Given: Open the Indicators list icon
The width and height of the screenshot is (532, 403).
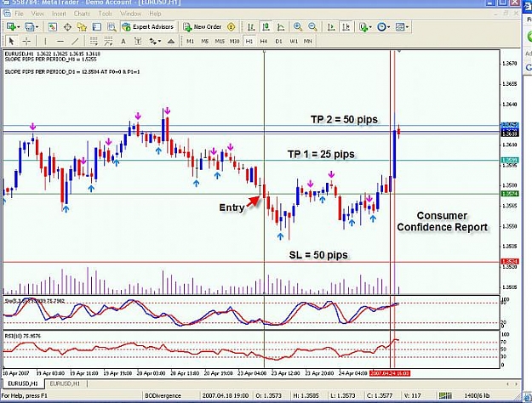Looking at the screenshot, I should click(x=363, y=26).
